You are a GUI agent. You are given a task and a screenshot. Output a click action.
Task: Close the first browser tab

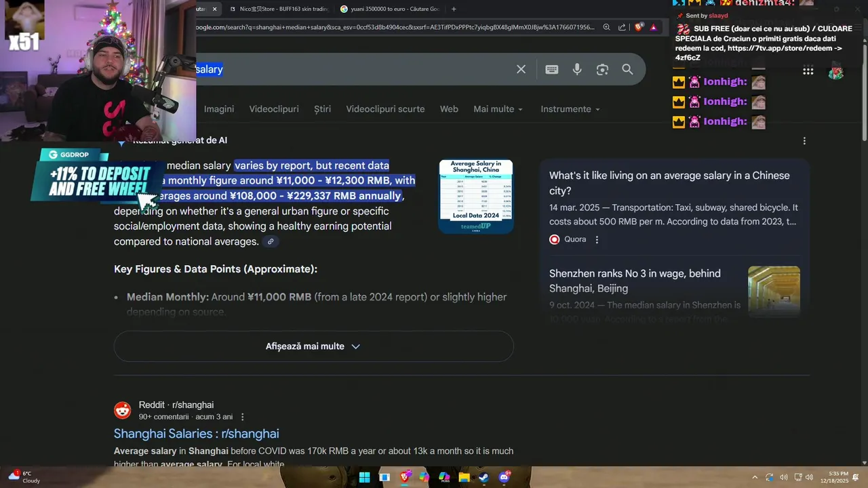(x=215, y=9)
